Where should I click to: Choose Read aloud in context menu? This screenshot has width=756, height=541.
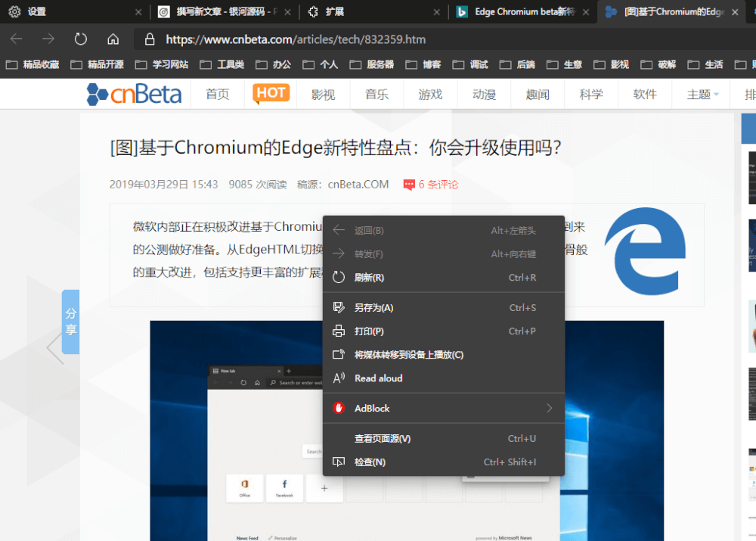coord(444,378)
